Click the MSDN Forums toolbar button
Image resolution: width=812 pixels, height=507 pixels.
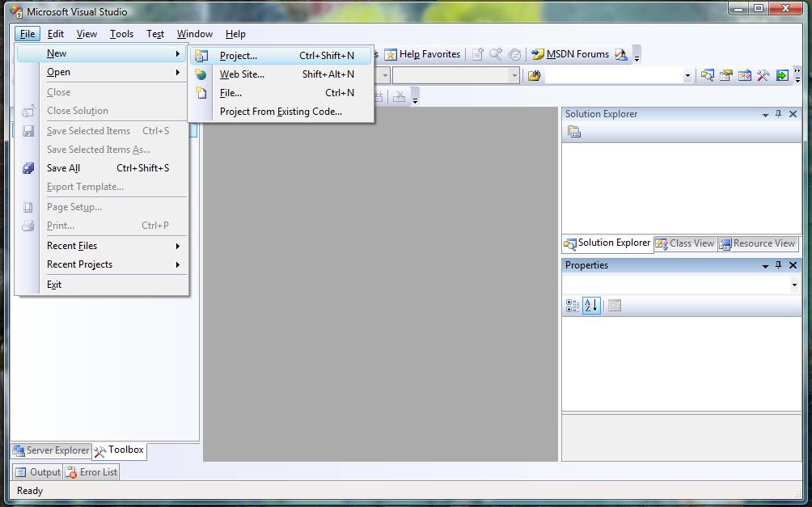click(x=570, y=54)
